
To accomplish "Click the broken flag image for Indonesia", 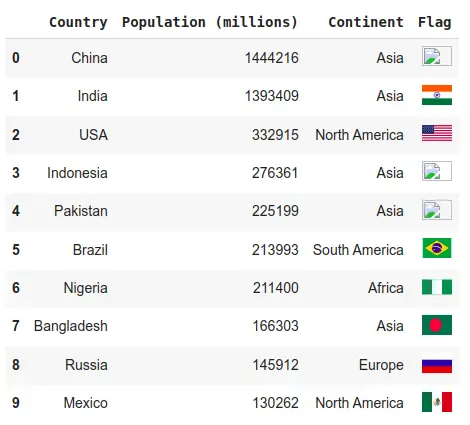I will [437, 171].
